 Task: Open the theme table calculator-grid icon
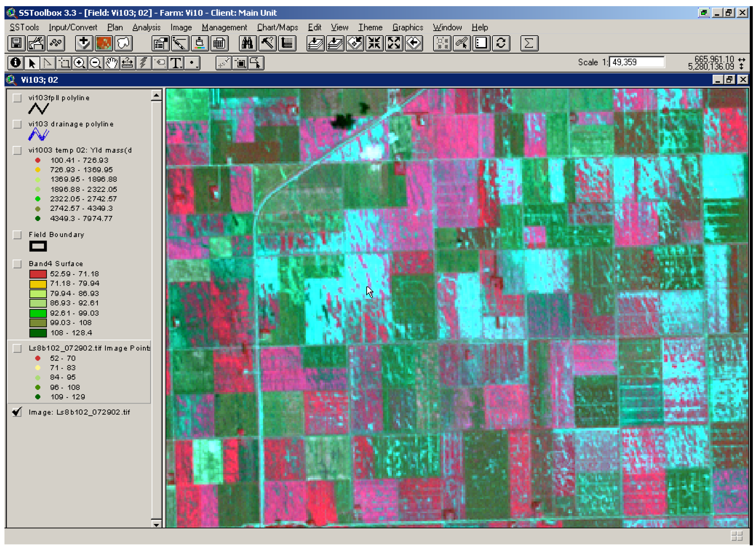pos(219,43)
